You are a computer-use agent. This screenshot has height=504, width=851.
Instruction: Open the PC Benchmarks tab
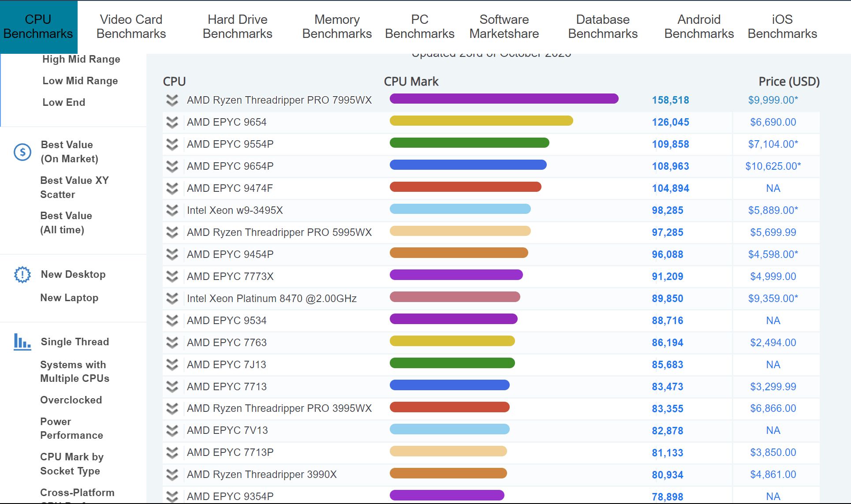(419, 26)
